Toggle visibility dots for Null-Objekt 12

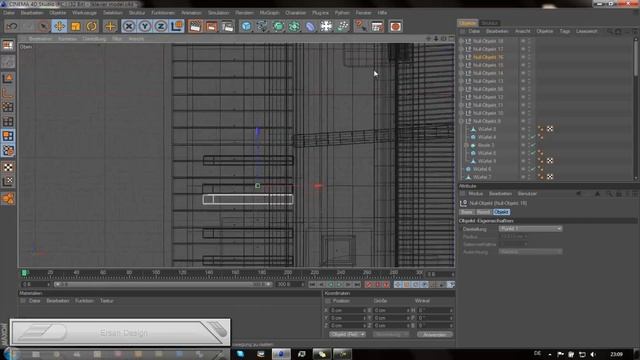pyautogui.click(x=529, y=97)
